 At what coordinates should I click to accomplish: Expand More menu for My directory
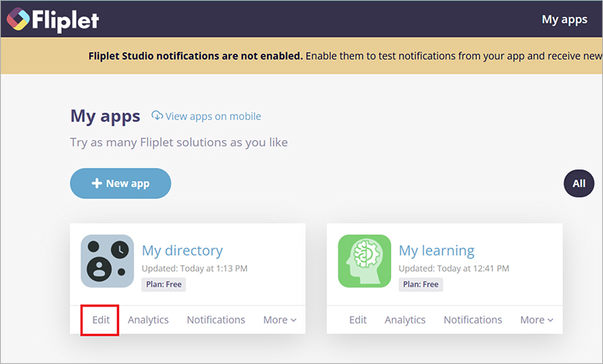(279, 320)
